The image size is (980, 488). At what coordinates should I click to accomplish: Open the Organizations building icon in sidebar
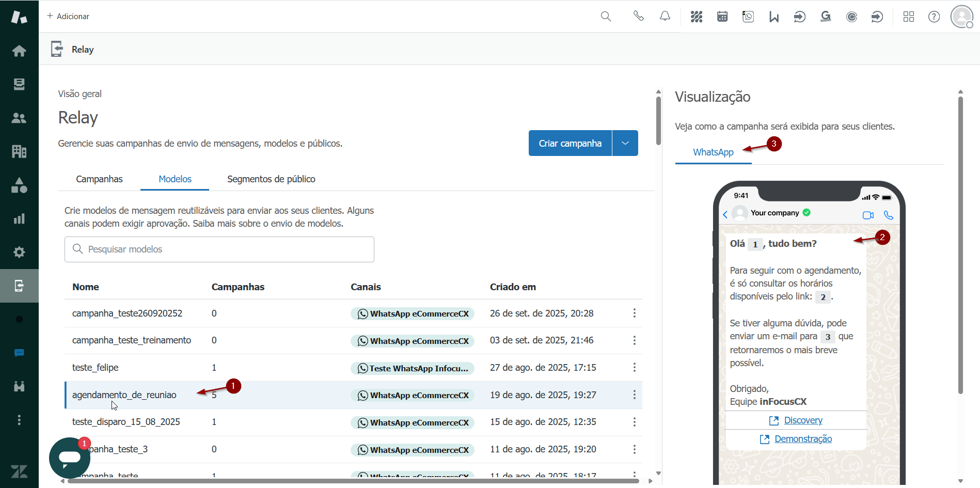click(19, 151)
